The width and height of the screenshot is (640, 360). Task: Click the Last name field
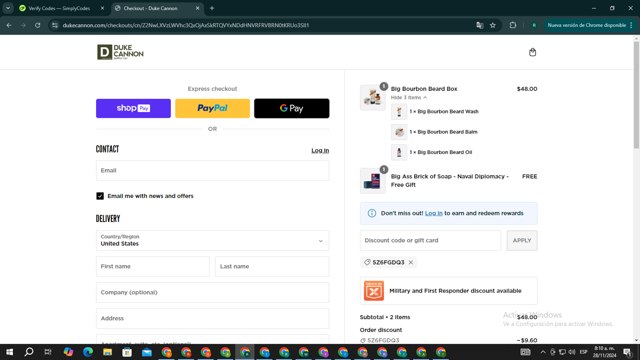(x=272, y=267)
